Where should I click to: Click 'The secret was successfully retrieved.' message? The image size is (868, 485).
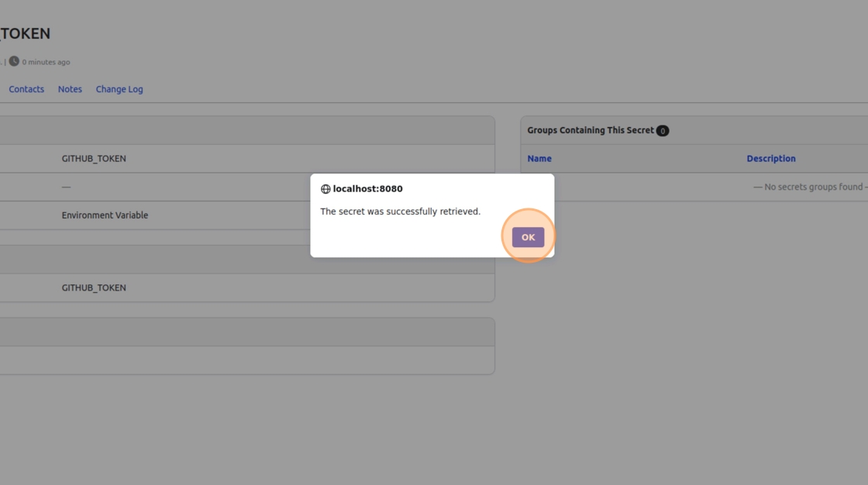point(400,212)
